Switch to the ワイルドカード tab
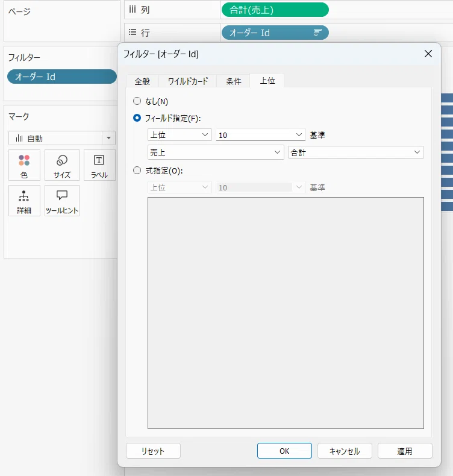 [x=188, y=81]
